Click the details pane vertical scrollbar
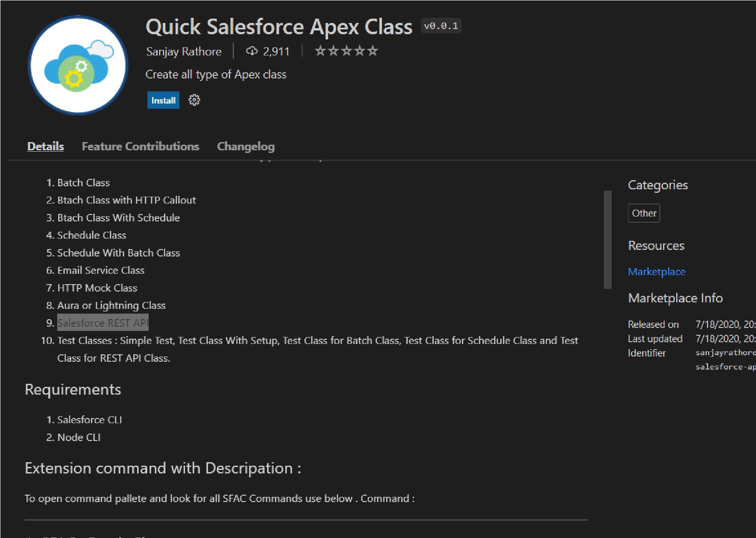756x538 pixels. point(607,240)
